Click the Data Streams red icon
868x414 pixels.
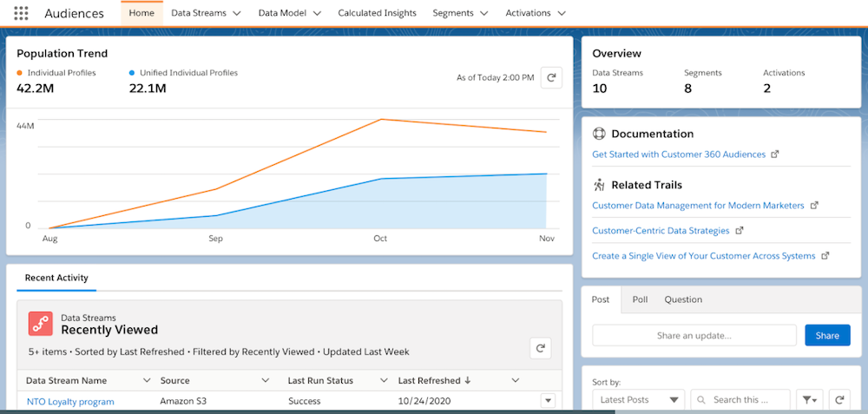(41, 324)
